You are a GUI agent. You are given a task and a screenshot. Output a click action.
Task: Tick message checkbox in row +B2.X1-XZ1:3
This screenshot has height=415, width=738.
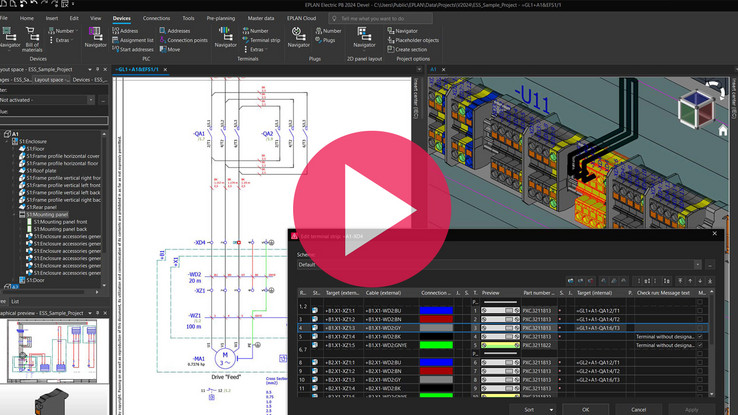[x=700, y=380]
